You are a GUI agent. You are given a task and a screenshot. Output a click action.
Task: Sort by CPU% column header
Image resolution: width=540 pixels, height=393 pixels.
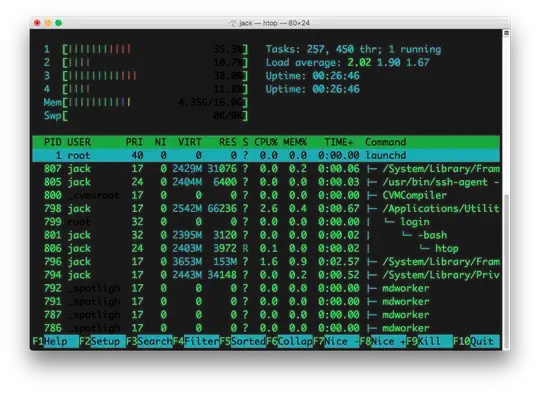pyautogui.click(x=266, y=142)
